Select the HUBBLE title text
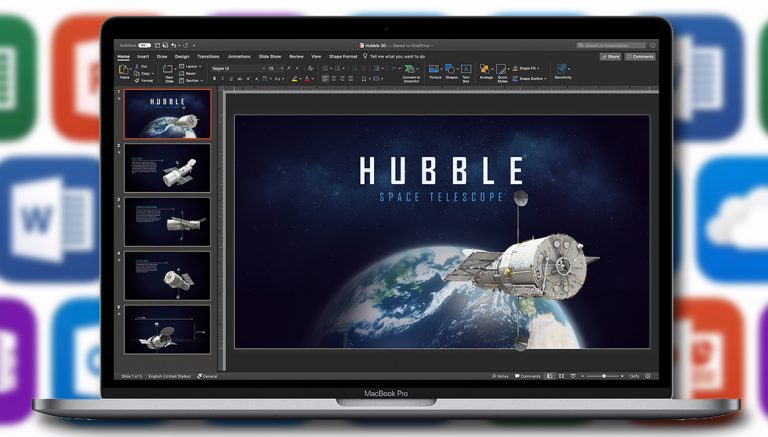The width and height of the screenshot is (768, 437). coord(442,170)
